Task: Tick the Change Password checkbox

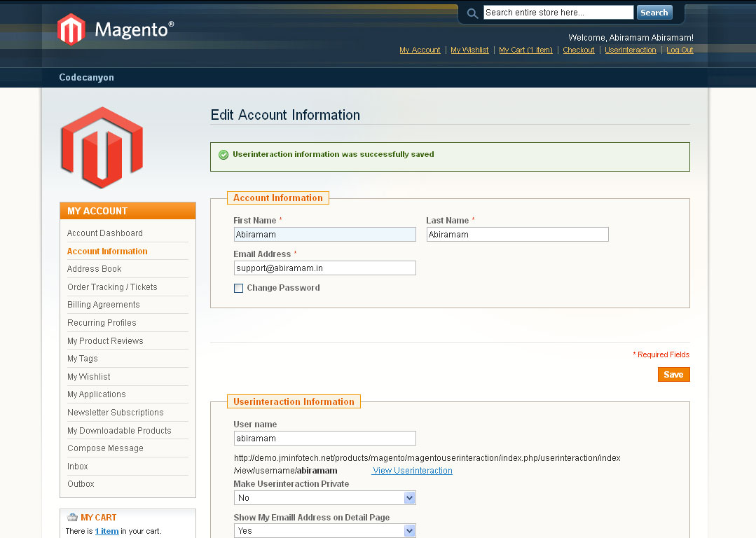Action: point(238,289)
